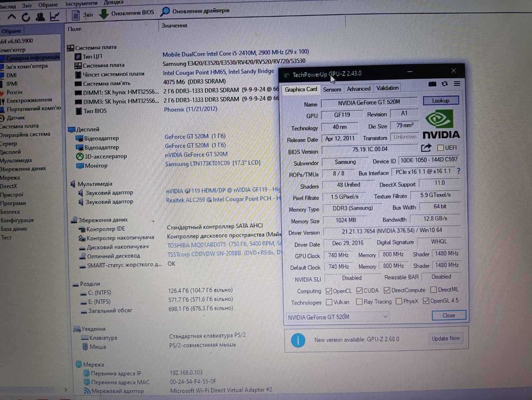This screenshot has height=400, width=532.
Task: Toggle the DirectML checkbox
Action: 433,290
